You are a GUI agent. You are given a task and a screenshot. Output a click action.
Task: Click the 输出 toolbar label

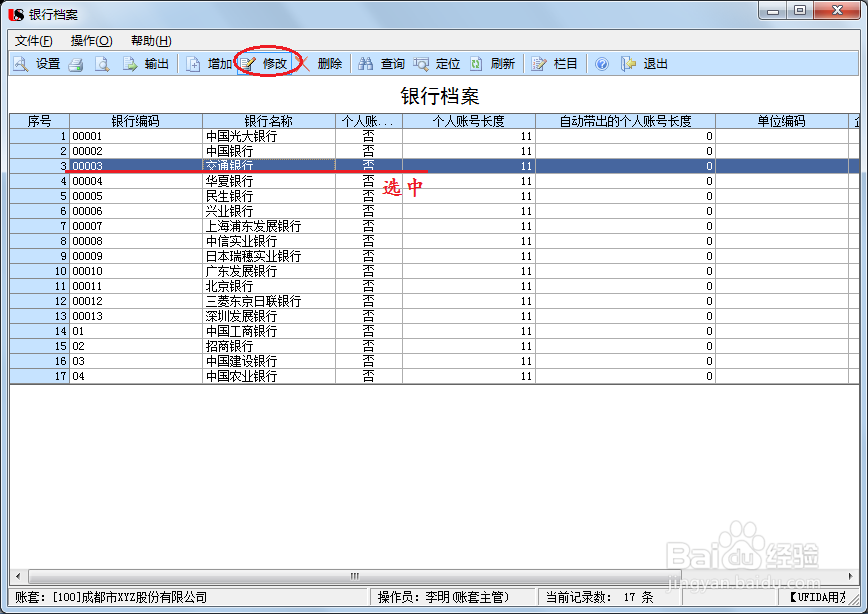[157, 64]
